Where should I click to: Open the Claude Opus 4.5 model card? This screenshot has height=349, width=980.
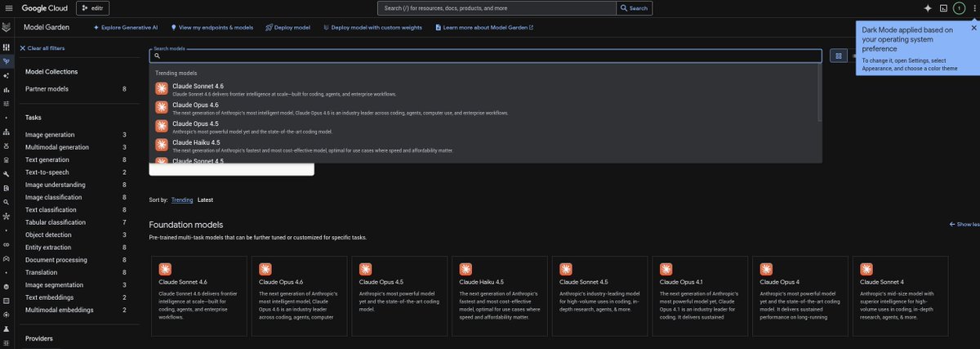click(400, 297)
